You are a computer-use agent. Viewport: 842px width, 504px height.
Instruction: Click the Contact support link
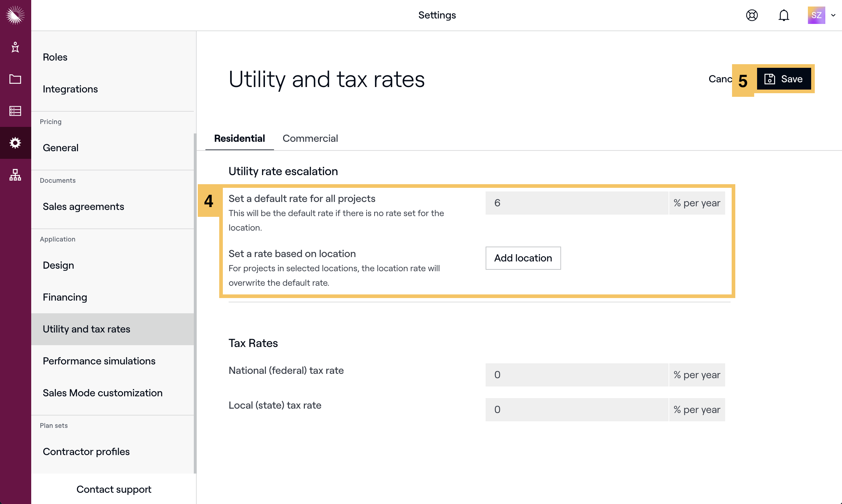pos(114,489)
